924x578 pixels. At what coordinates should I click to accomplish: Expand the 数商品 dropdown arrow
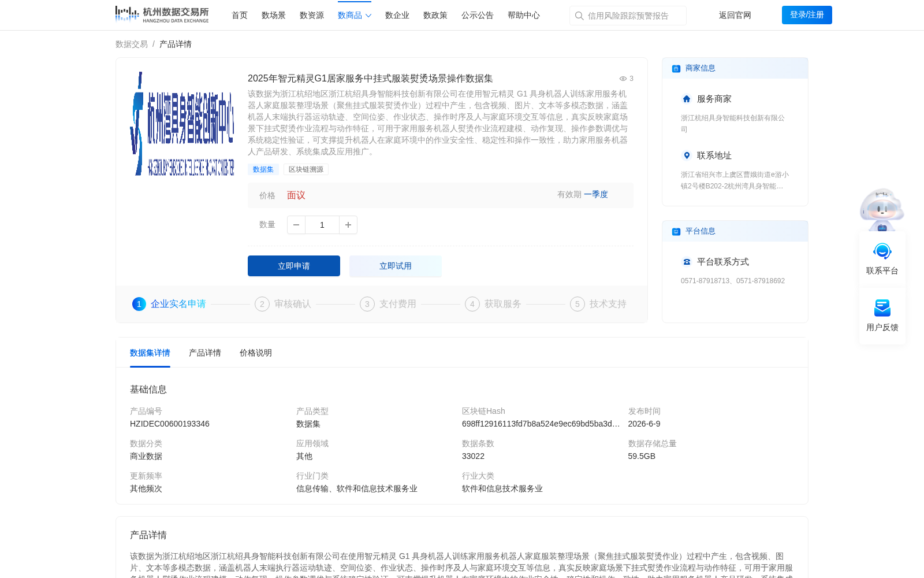coord(368,16)
